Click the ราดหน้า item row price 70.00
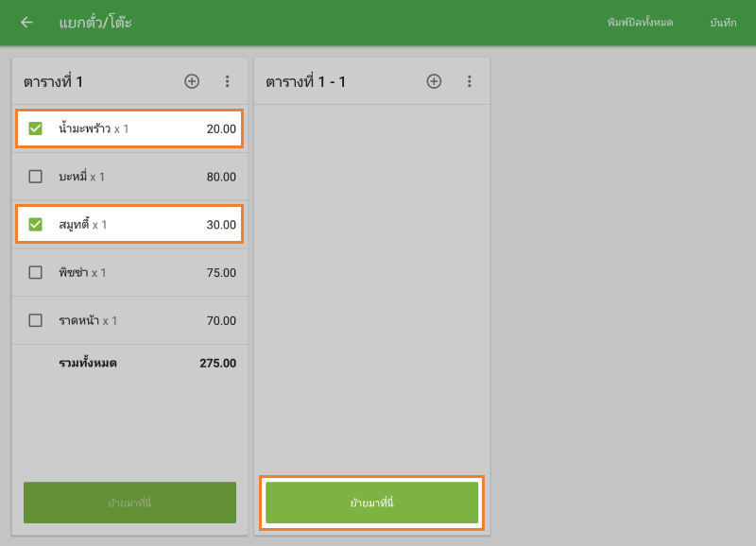756x546 pixels. 221,321
